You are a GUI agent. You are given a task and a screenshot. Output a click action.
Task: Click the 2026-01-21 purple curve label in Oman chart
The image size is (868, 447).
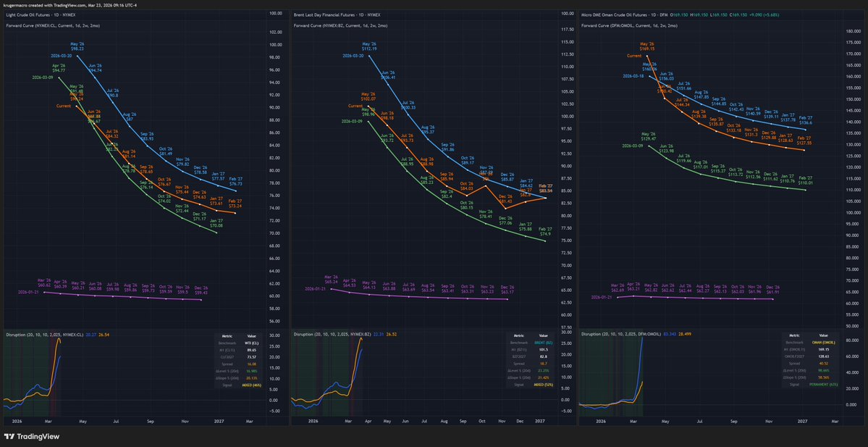tap(604, 297)
